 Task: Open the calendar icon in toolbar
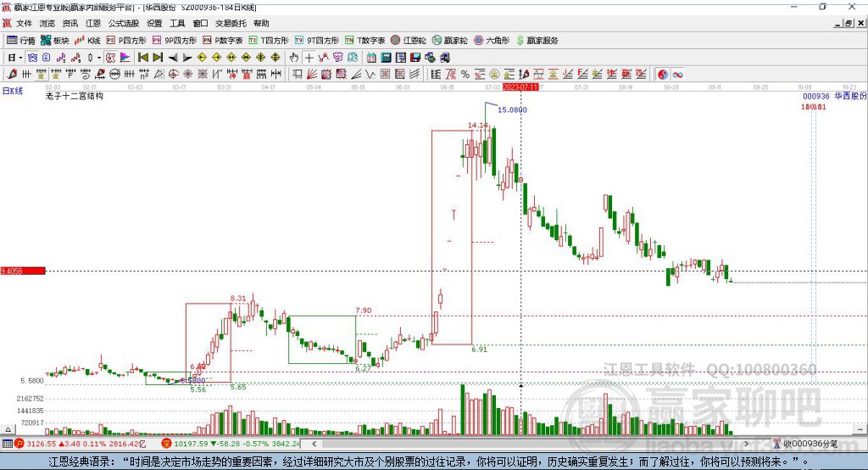pos(371,58)
